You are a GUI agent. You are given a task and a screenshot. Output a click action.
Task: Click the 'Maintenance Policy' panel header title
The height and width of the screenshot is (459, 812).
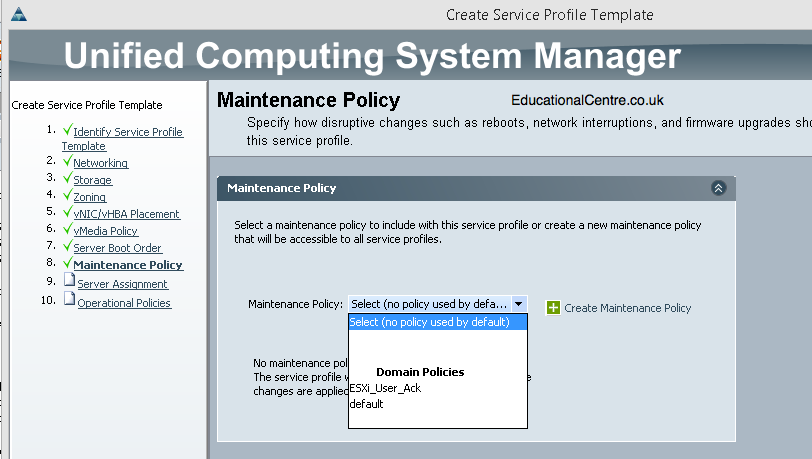[281, 188]
